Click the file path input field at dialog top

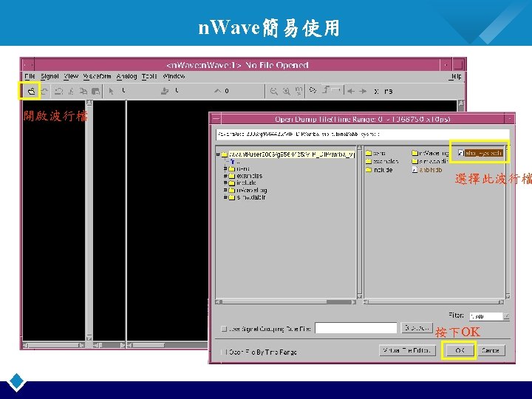pos(362,134)
